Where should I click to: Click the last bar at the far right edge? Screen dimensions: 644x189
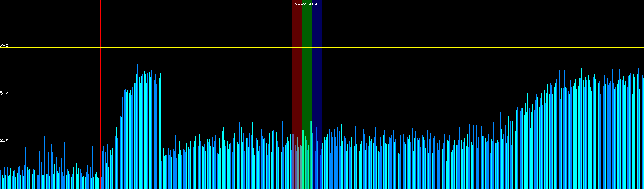pos(643,132)
